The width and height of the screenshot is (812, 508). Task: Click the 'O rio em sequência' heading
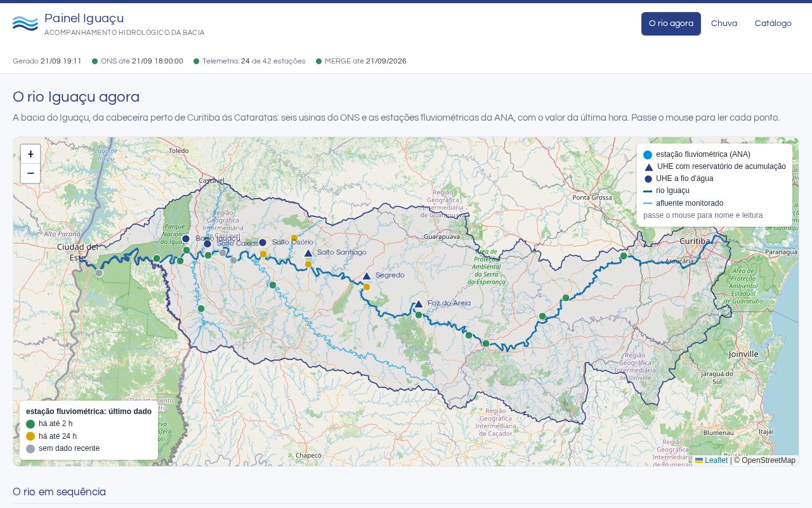point(59,491)
